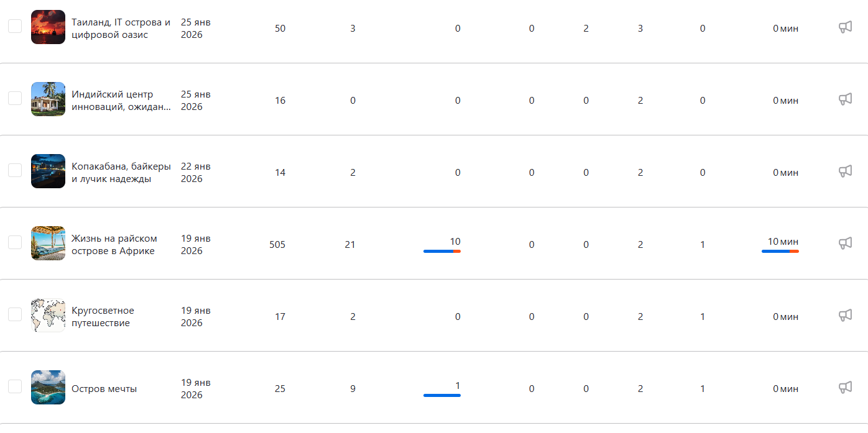This screenshot has height=433, width=868.
Task: Open article Жизнь на райском острове в Африке
Action: point(114,245)
